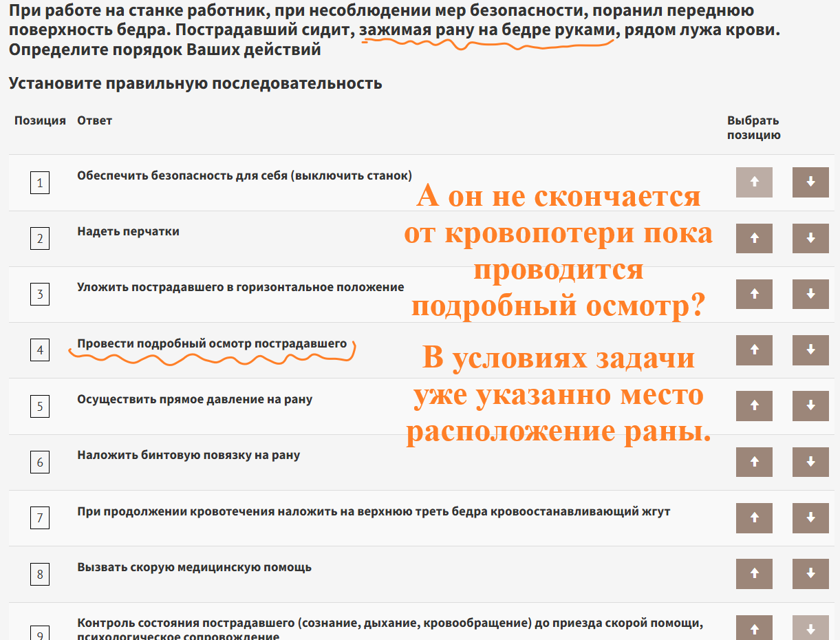Select position number box 6

click(40, 462)
